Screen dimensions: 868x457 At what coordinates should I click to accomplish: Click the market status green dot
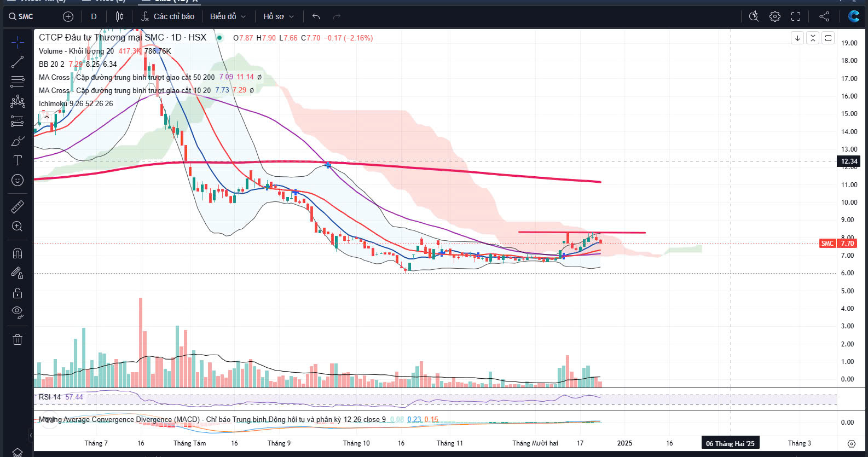click(x=219, y=38)
